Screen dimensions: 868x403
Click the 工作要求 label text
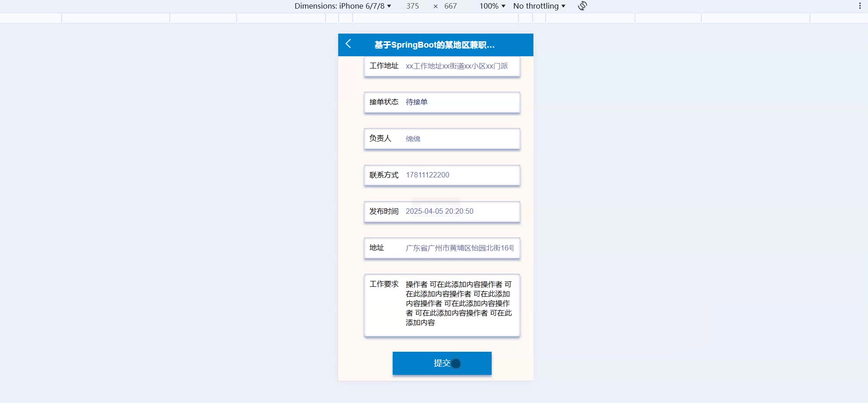pyautogui.click(x=384, y=284)
